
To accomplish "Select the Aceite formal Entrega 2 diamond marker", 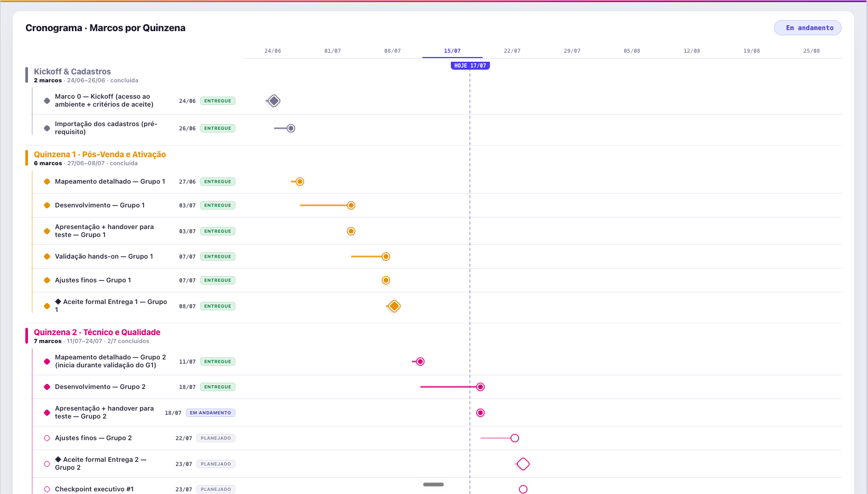I will (523, 464).
